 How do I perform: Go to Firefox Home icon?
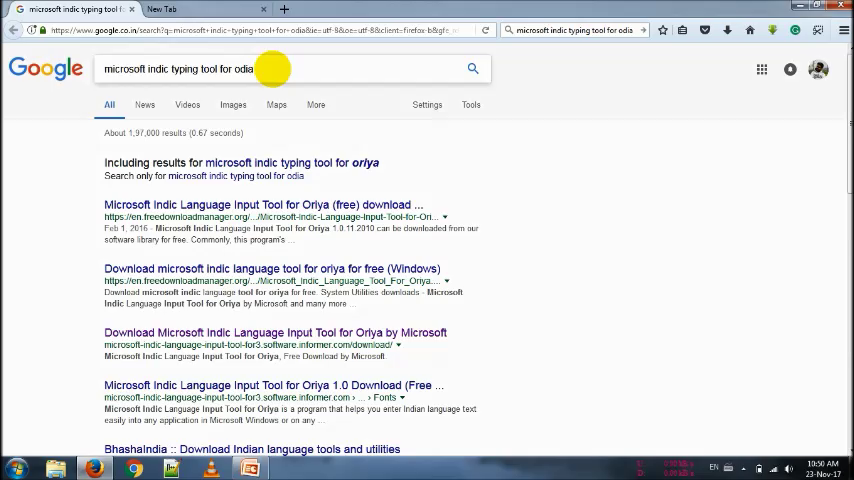tap(750, 30)
